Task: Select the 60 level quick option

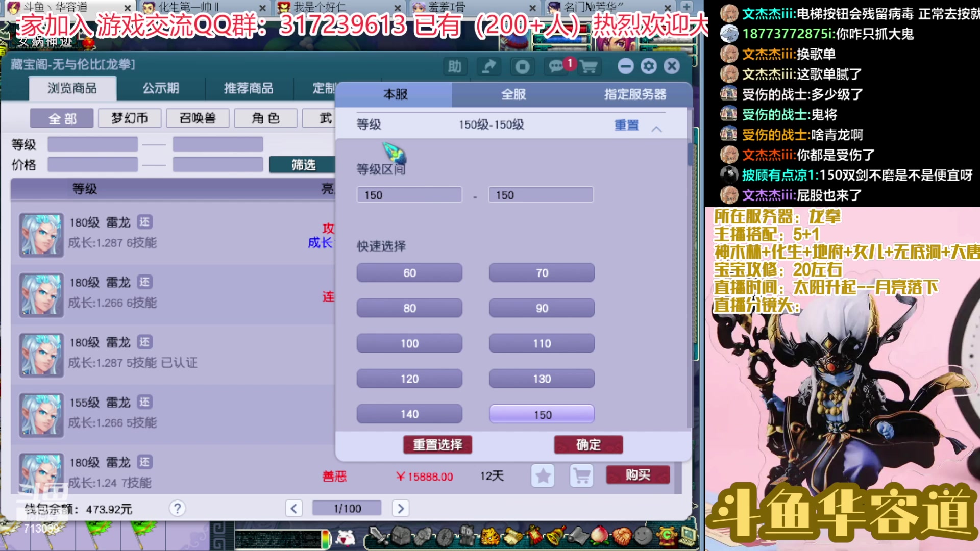Action: click(x=409, y=273)
